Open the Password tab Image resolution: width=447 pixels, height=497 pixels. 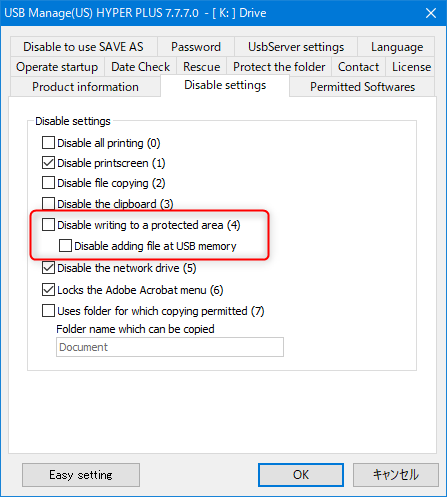coord(196,47)
